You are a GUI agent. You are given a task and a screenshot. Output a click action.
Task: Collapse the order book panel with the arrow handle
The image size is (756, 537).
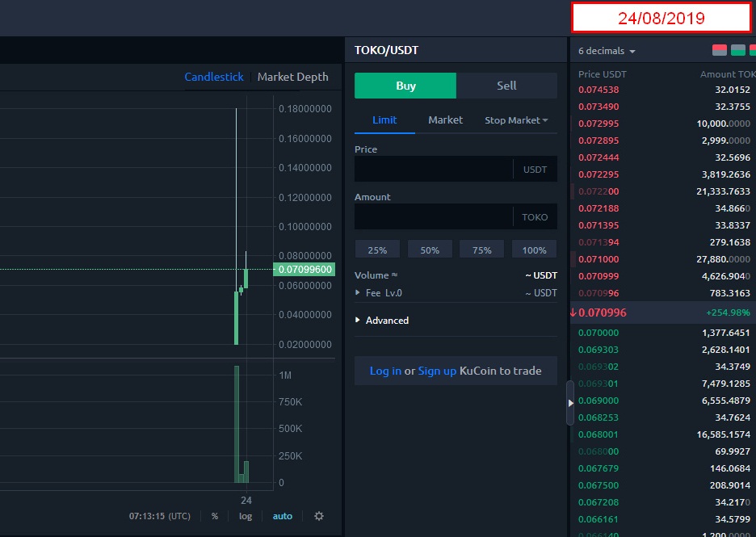[570, 403]
